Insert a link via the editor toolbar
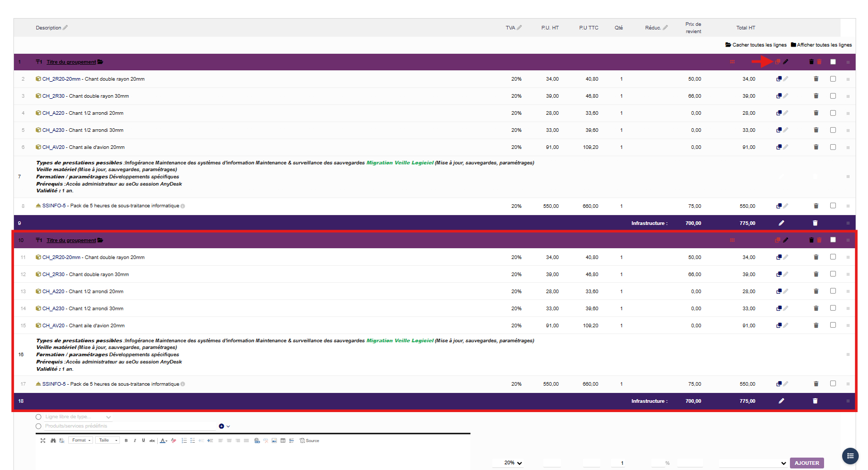868x470 pixels. tap(257, 441)
